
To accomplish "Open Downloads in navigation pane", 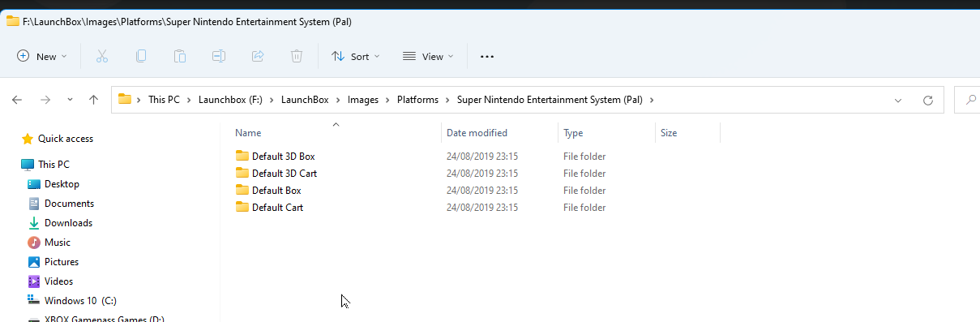I will (x=68, y=223).
